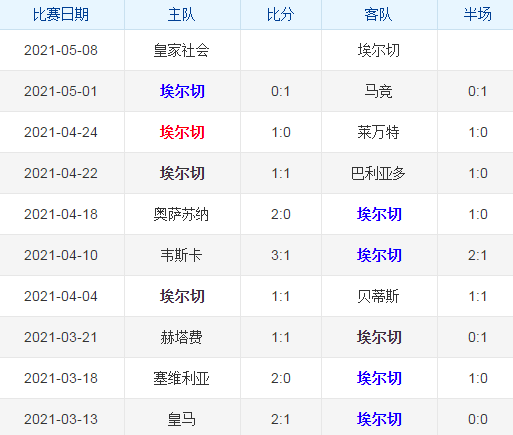Open 韦斯卡 team page
513x435 pixels.
[x=181, y=255]
